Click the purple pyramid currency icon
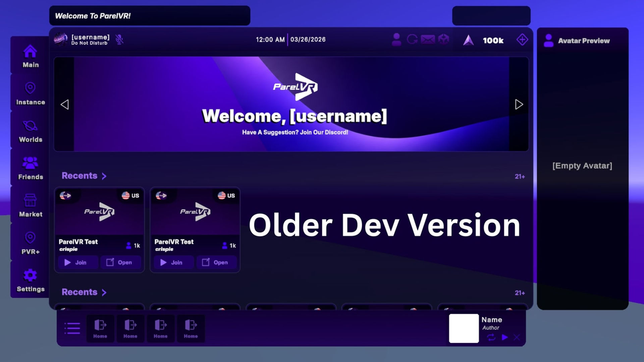 point(468,40)
